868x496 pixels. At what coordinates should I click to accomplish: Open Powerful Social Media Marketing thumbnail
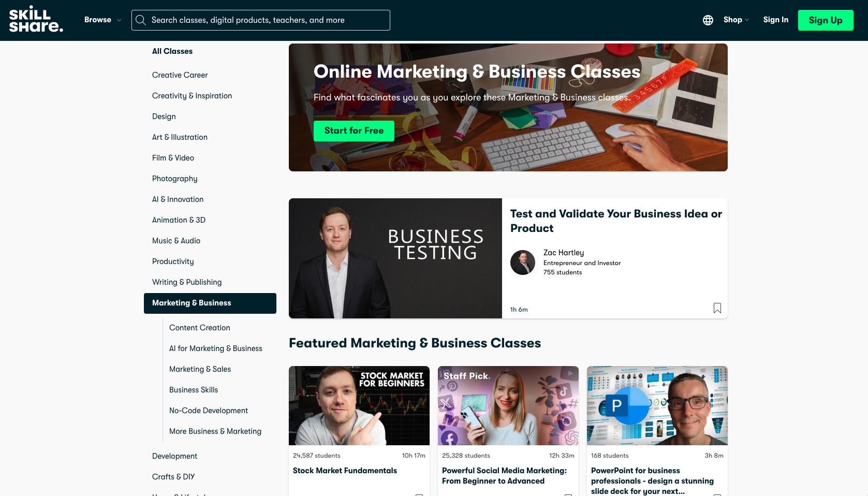click(508, 405)
